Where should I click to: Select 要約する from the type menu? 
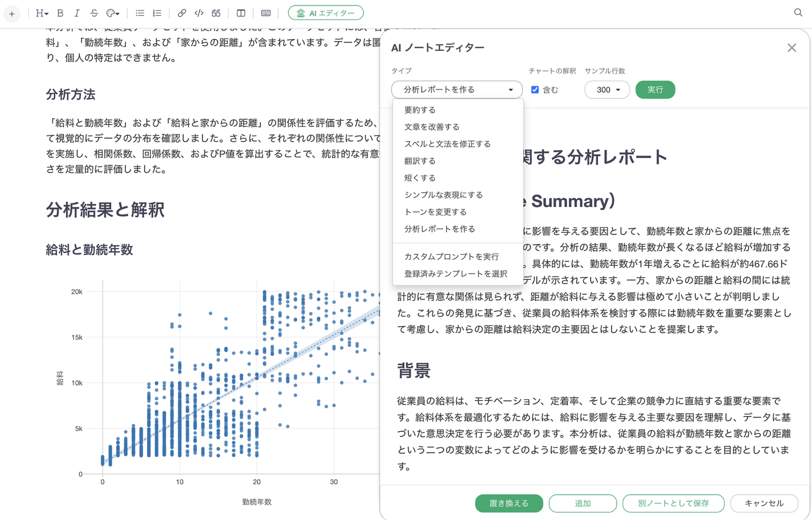[458, 110]
